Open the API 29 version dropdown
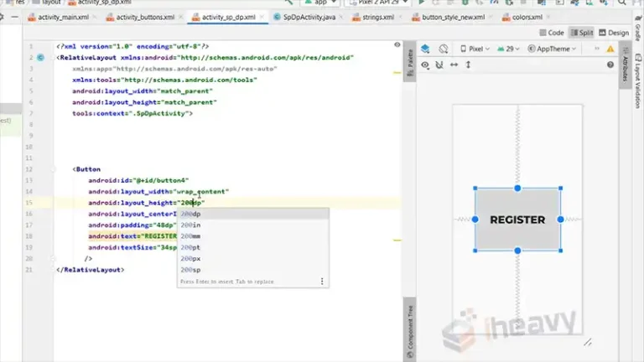Screen dimensions: 644x362 point(508,49)
